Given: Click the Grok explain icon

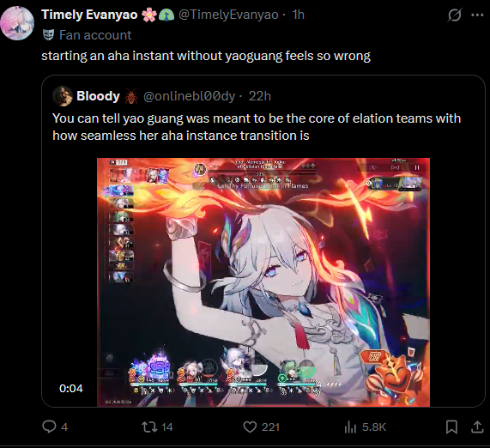Looking at the screenshot, I should [x=454, y=15].
